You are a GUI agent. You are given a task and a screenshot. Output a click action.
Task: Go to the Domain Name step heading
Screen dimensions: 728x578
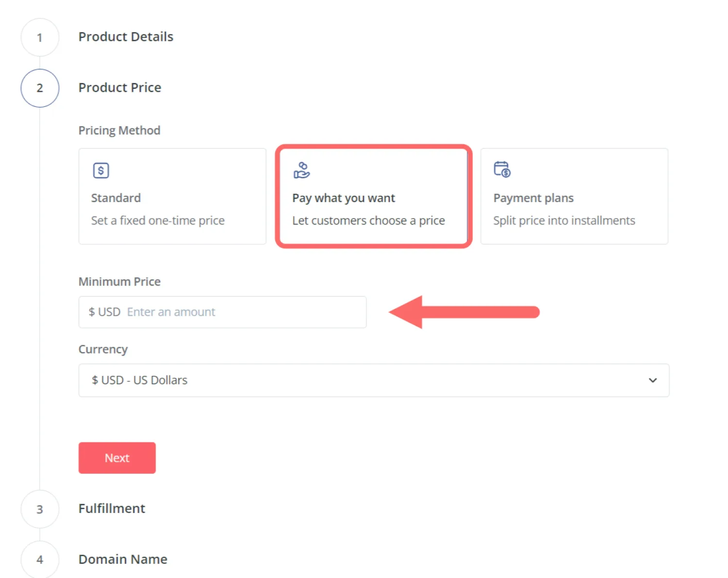coord(123,559)
